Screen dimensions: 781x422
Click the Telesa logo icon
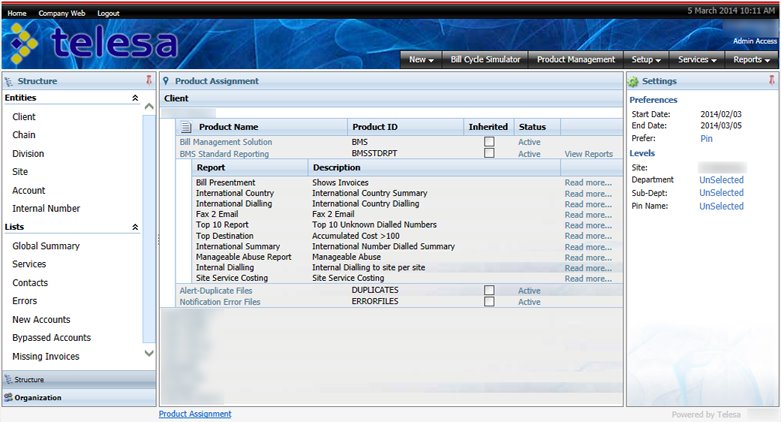pyautogui.click(x=23, y=44)
